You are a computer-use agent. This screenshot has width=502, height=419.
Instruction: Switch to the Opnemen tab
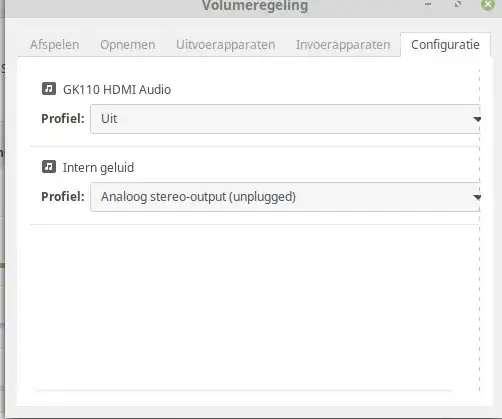(128, 45)
